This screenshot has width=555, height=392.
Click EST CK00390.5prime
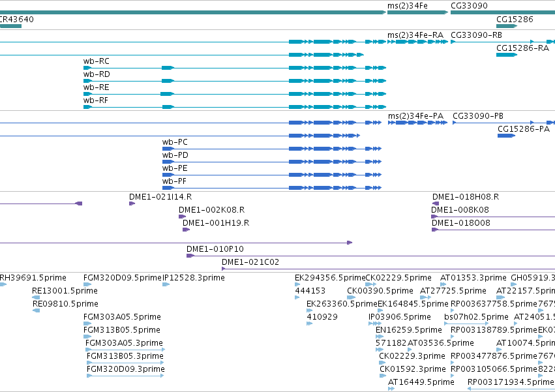click(380, 291)
